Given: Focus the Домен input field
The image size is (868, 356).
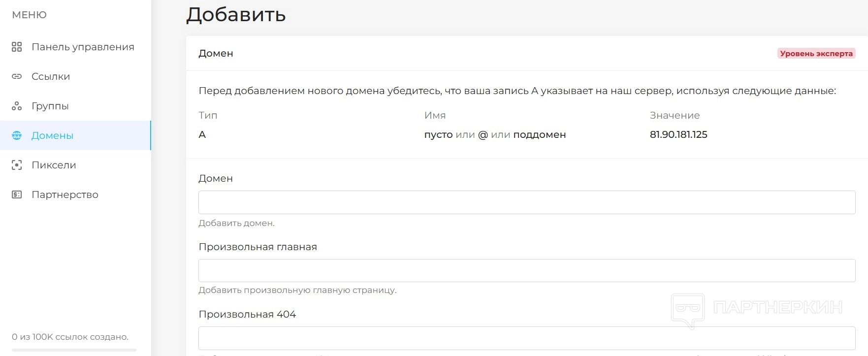Looking at the screenshot, I should click(526, 202).
